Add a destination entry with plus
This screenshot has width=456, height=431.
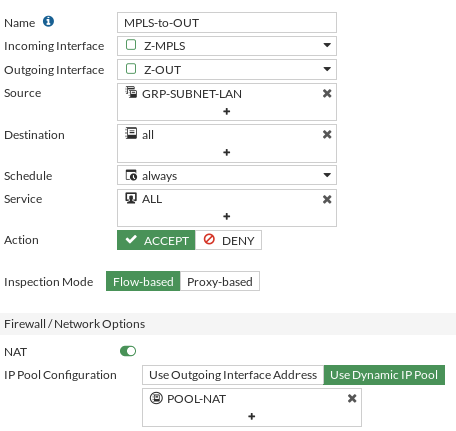[227, 152]
